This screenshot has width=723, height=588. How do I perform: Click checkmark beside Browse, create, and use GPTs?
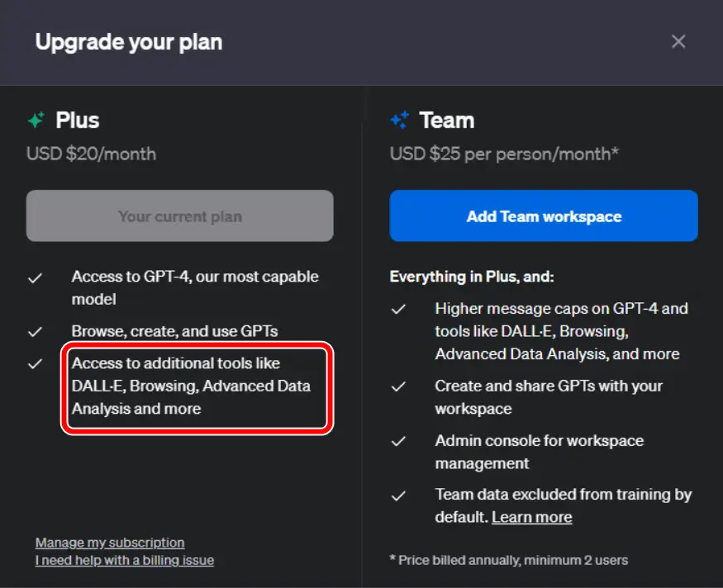click(x=35, y=331)
